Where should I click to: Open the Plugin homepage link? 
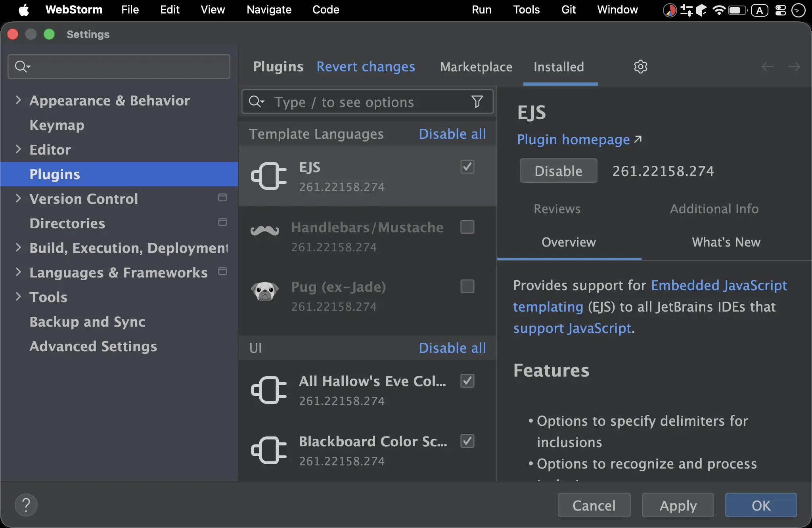click(x=579, y=140)
